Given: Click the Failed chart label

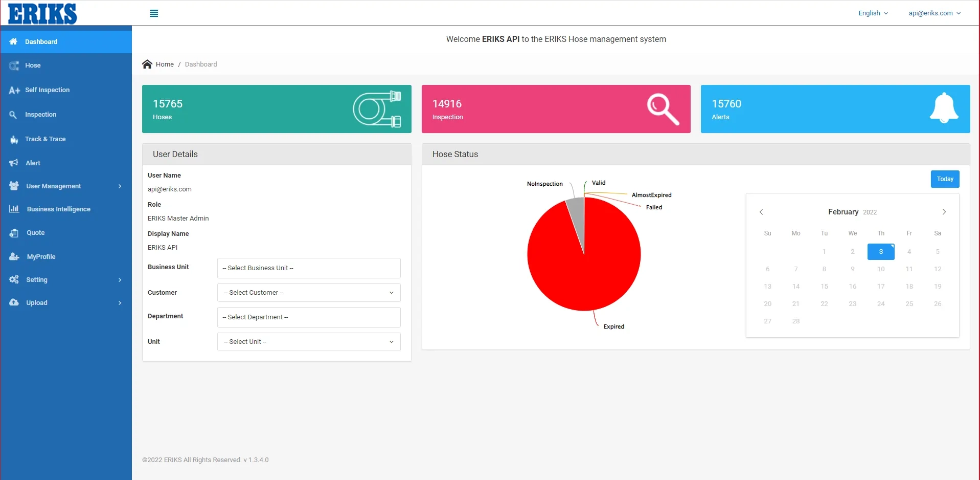Looking at the screenshot, I should [654, 207].
